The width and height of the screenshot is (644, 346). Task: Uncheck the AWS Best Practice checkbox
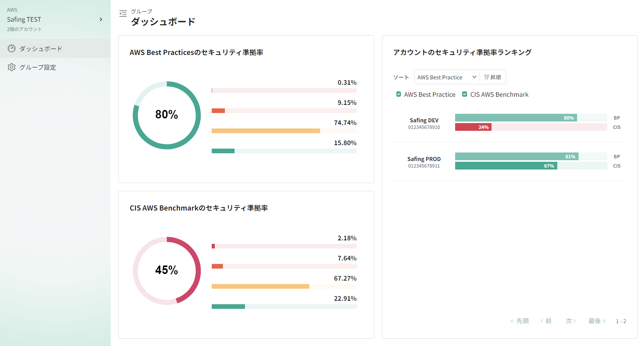tap(399, 94)
